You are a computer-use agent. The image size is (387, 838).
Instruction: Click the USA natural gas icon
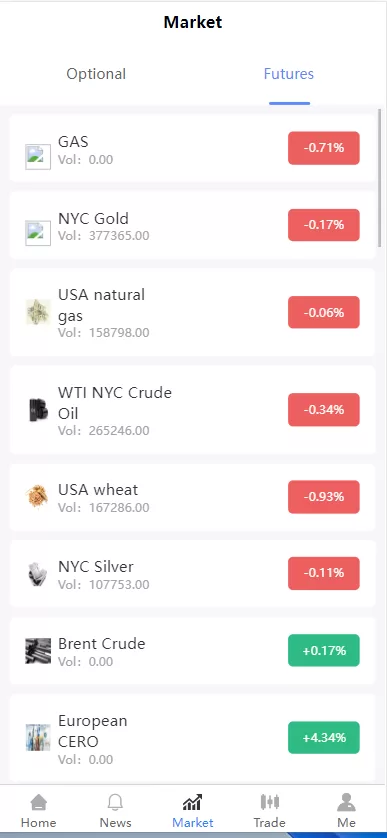pos(38,312)
